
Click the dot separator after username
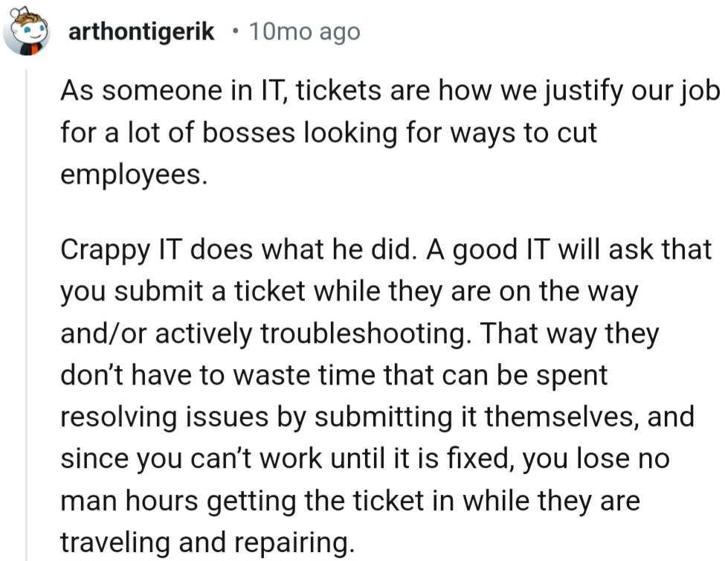coord(235,32)
